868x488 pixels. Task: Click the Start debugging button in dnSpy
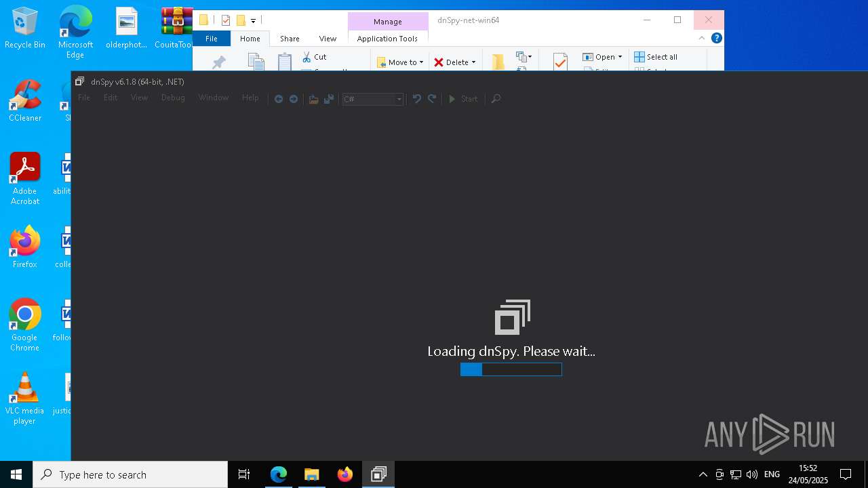(x=463, y=99)
